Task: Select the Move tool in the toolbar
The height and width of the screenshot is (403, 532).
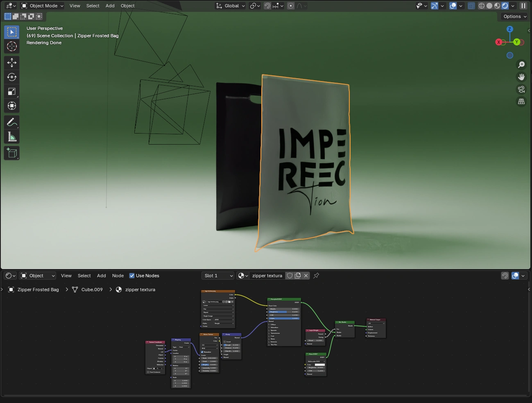Action: [12, 63]
